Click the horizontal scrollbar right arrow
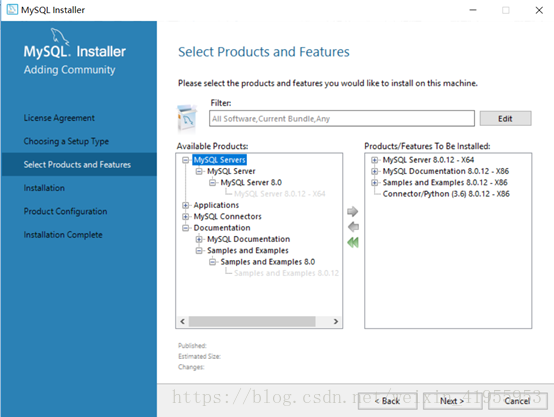This screenshot has height=417, width=554. [x=336, y=321]
